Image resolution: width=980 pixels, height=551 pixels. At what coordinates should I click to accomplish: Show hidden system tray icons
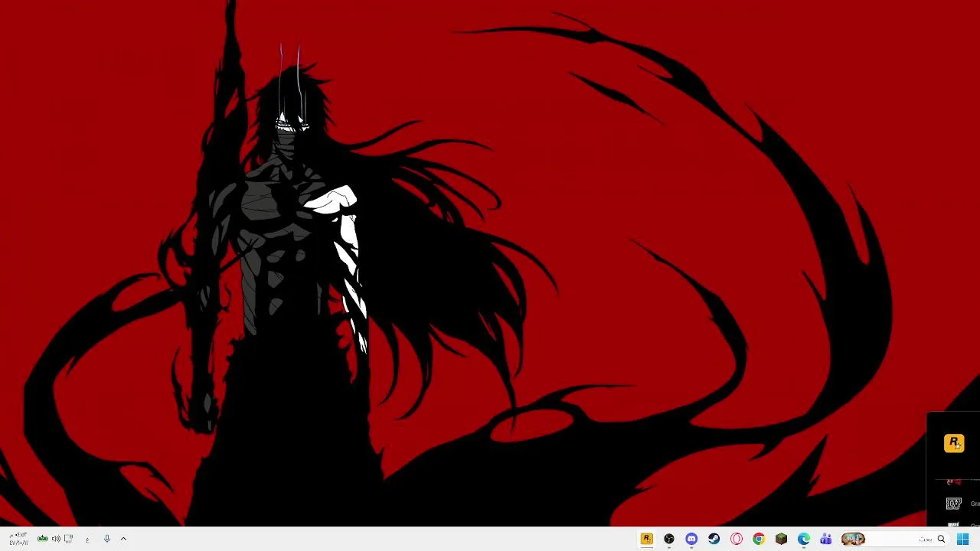tap(123, 540)
